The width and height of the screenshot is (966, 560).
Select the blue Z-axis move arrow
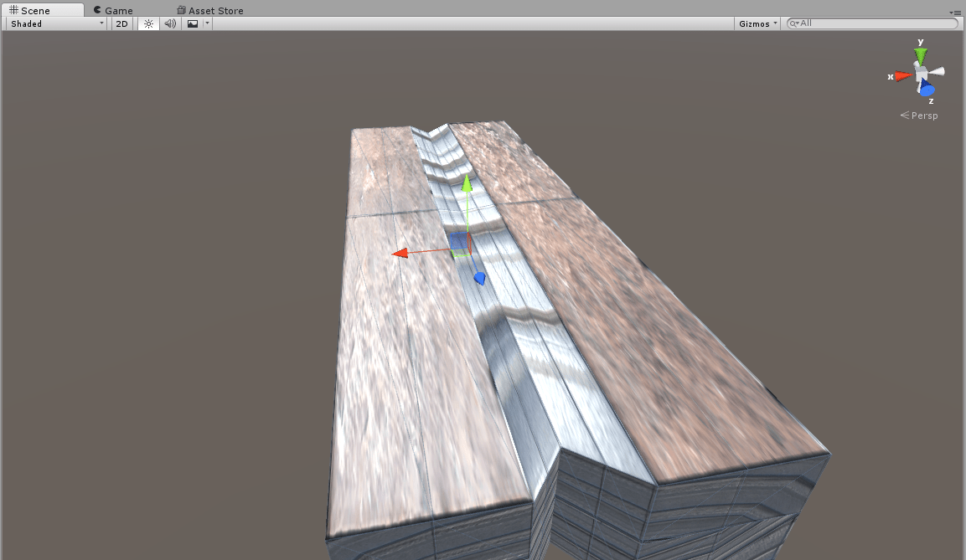click(479, 276)
